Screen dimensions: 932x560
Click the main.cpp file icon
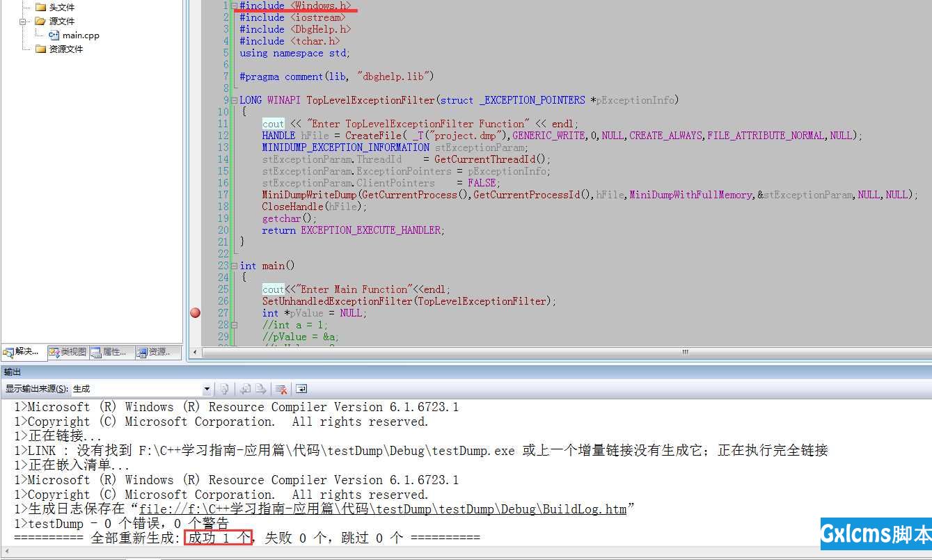click(54, 35)
